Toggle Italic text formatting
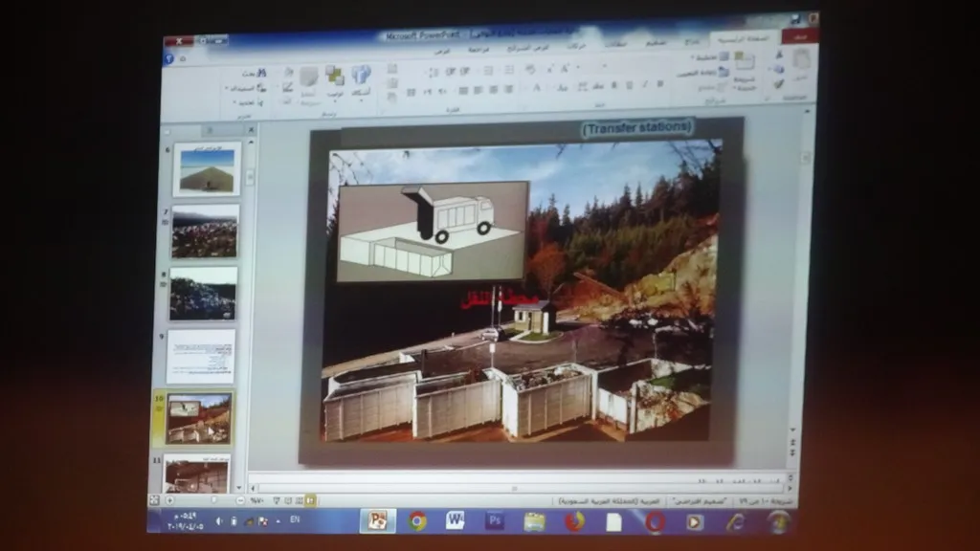The height and width of the screenshot is (551, 980). (644, 84)
